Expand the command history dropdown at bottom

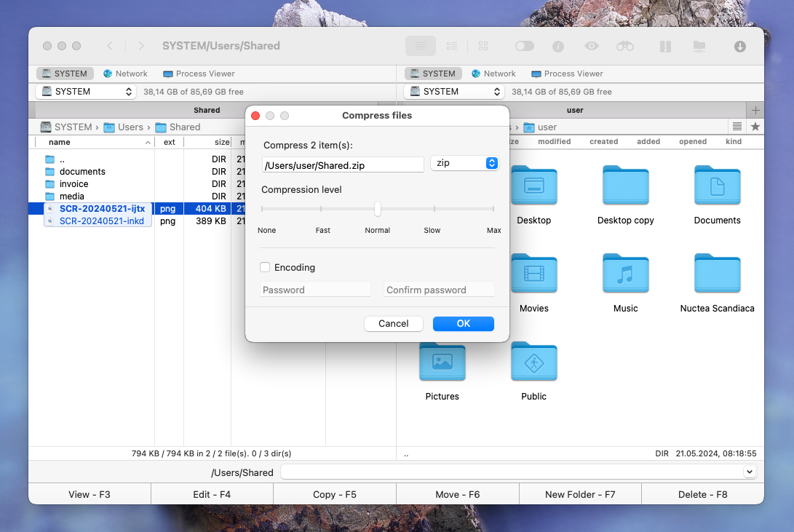[x=749, y=472]
